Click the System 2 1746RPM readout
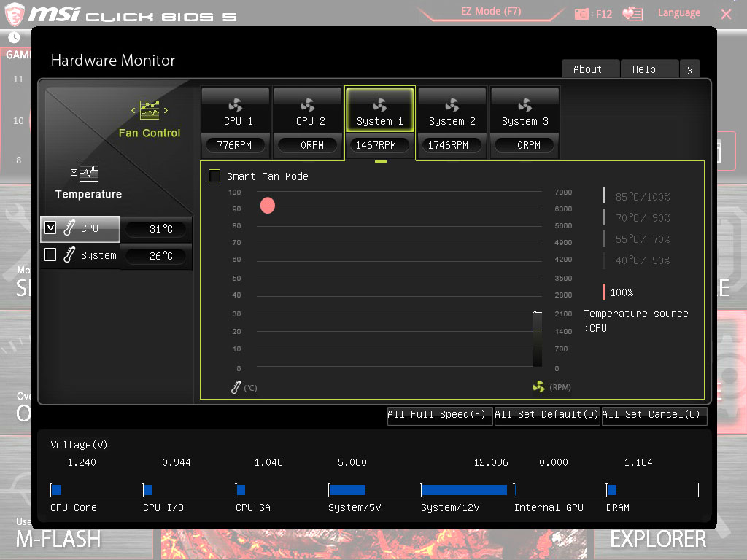 point(452,145)
